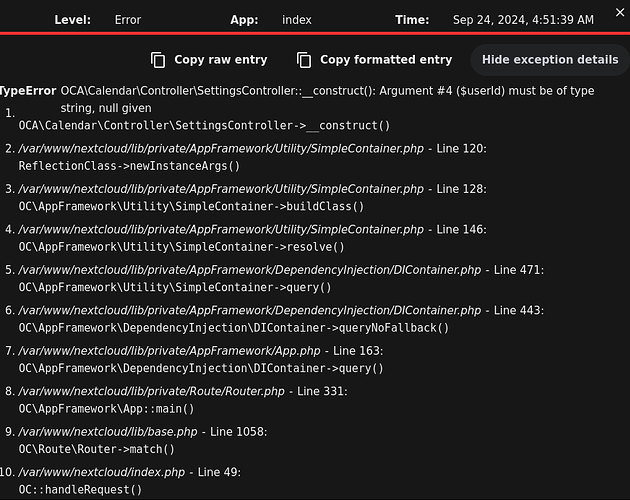Select the SettingsController->__construct() trace line
This screenshot has height=500, width=630.
(204, 126)
